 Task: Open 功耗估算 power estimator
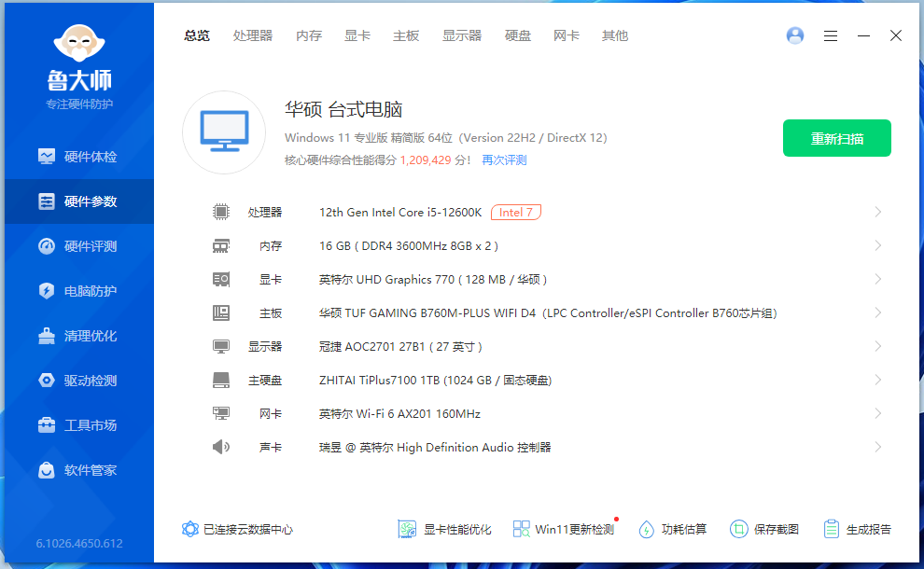[x=672, y=530]
